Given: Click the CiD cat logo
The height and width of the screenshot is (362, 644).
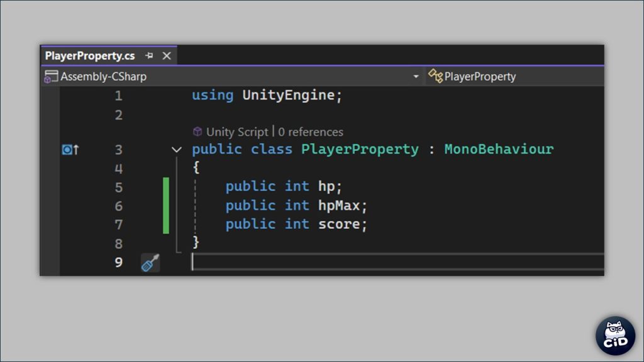Looking at the screenshot, I should tap(615, 334).
